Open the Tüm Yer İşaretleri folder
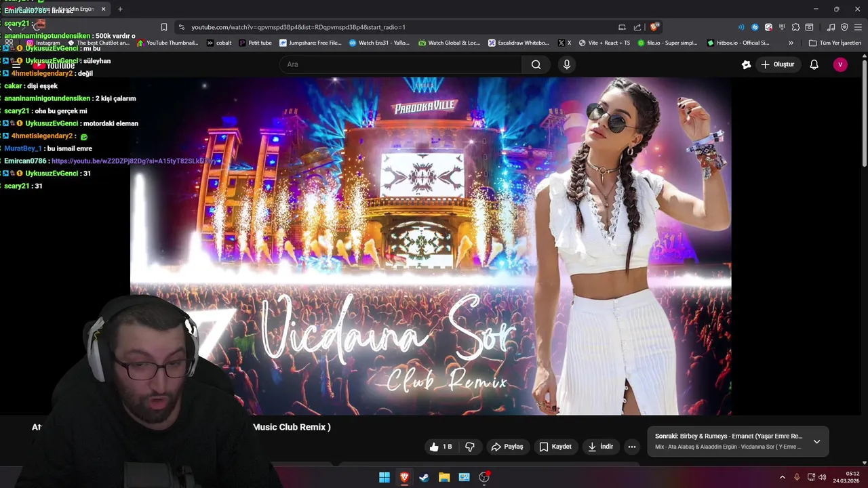Image resolution: width=868 pixels, height=488 pixels. coord(835,43)
